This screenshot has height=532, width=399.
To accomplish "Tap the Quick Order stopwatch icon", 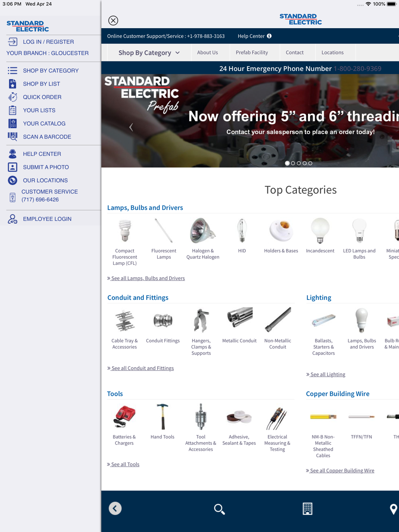I will [12, 97].
